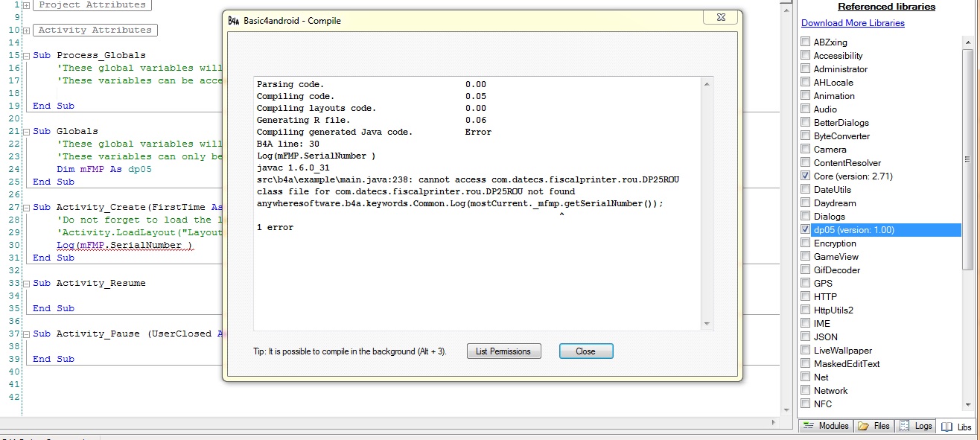Enable LiveWallpaper library
This screenshot has width=980, height=440.
coord(806,351)
